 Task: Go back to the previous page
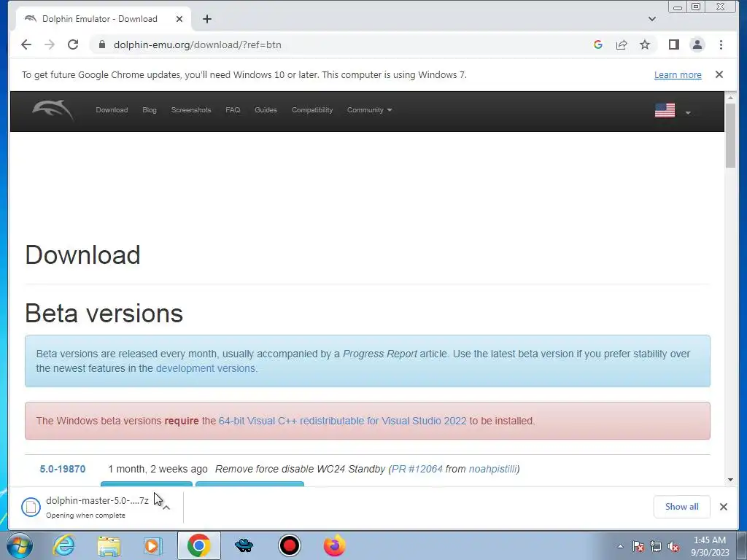26,44
